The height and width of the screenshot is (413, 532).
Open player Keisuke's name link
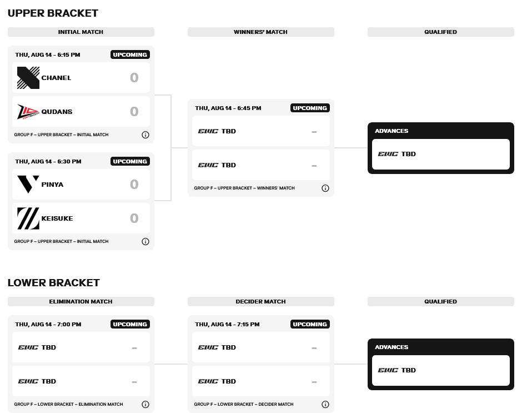click(57, 218)
